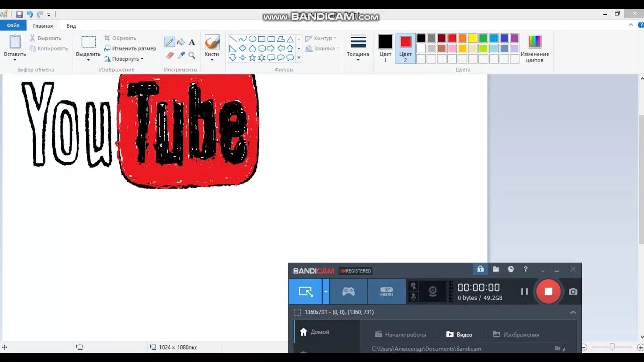Select the Fill with color bucket tool

(181, 42)
